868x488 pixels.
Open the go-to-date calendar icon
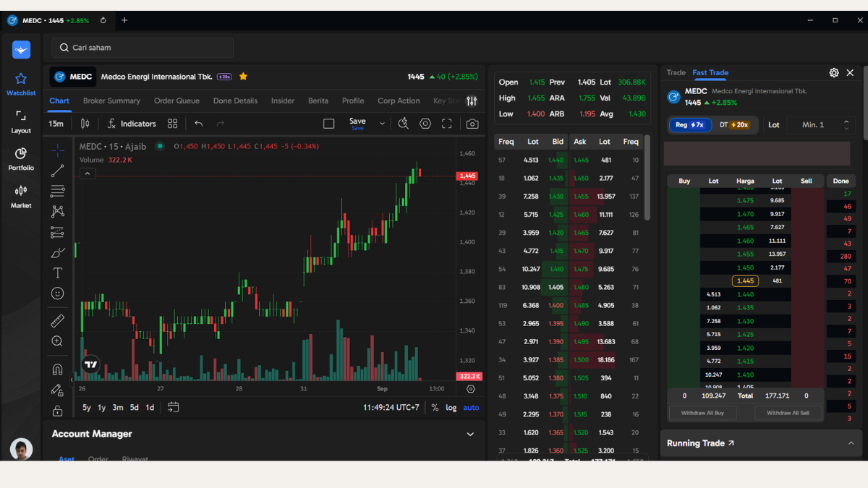pos(173,407)
